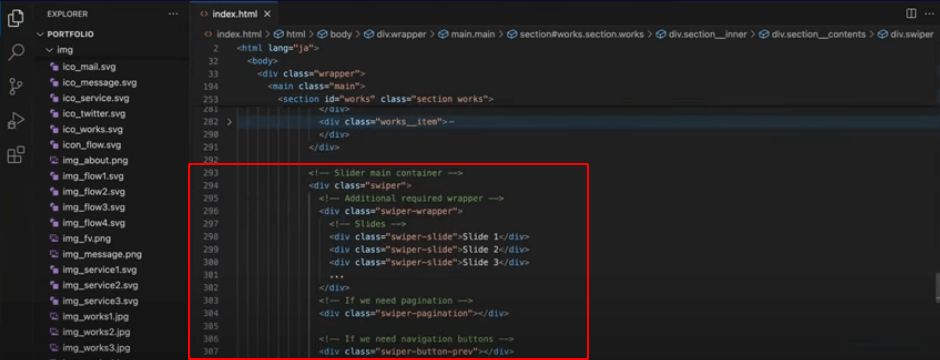Open the Search view in activity bar

click(16, 53)
